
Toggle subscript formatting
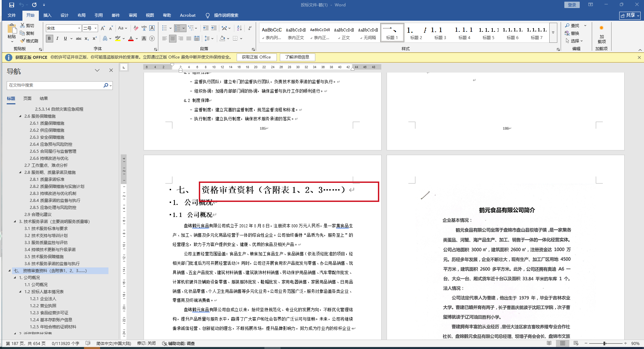click(x=87, y=38)
